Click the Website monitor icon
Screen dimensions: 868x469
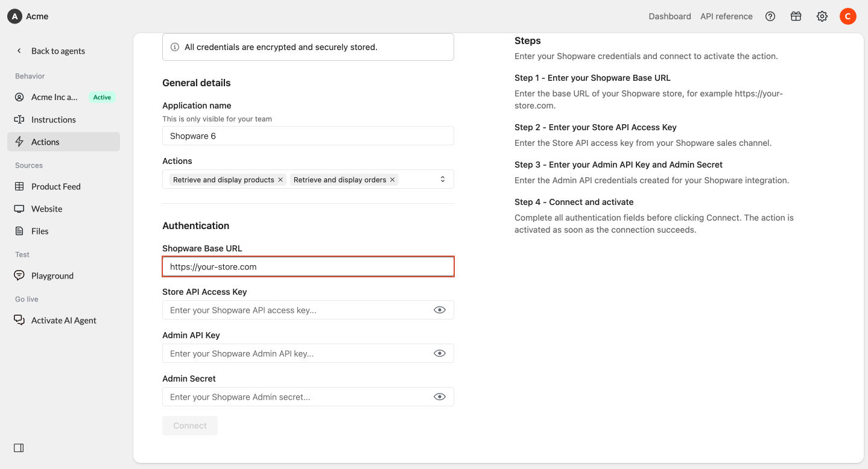click(x=19, y=209)
